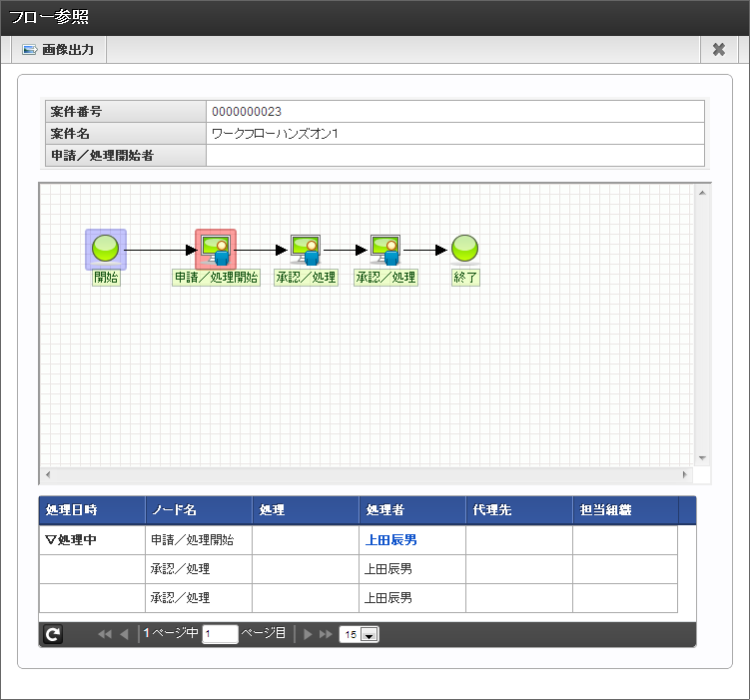This screenshot has width=750, height=700.
Task: Sort by 処理日時 column header
Action: (x=92, y=510)
